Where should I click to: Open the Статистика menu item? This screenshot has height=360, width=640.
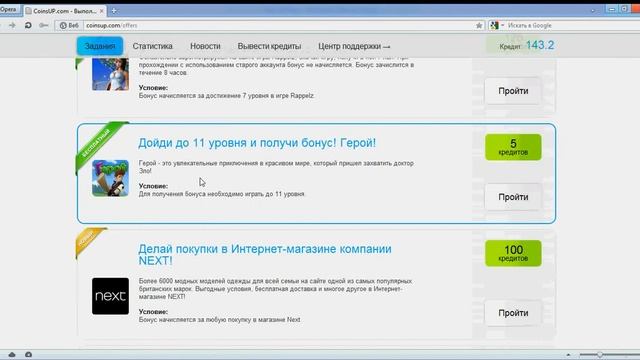coord(152,46)
